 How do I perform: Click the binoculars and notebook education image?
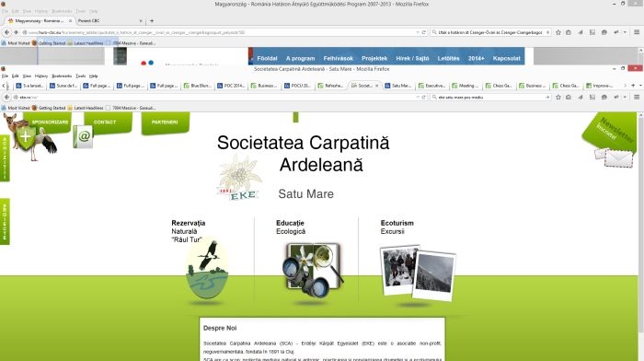point(313,270)
